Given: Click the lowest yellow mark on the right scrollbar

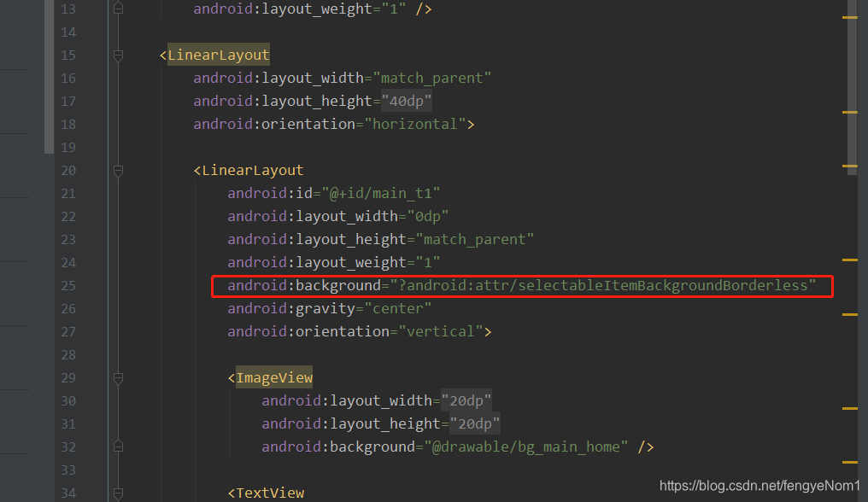Looking at the screenshot, I should pyautogui.click(x=850, y=461).
